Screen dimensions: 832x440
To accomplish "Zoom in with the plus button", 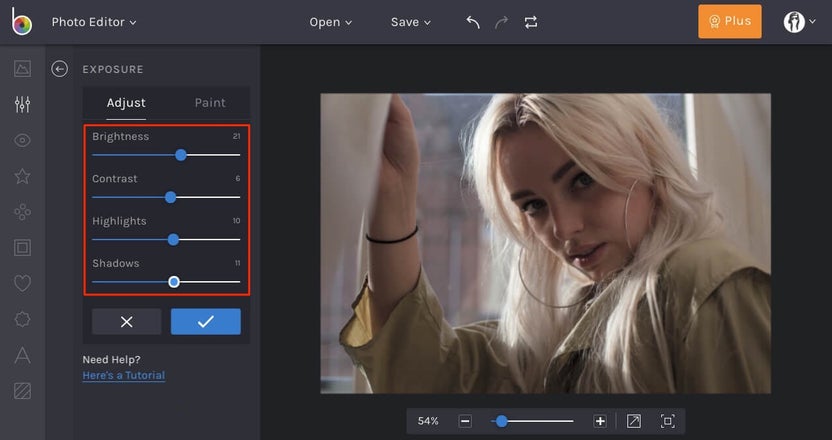I will click(600, 421).
